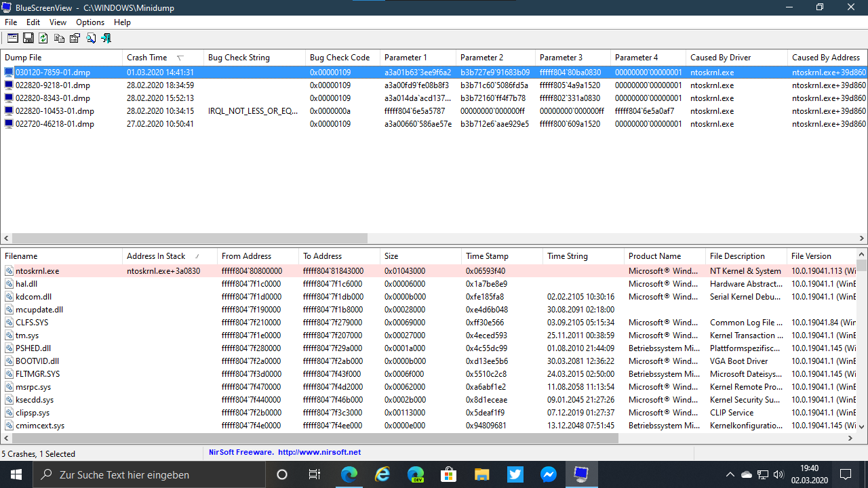Click IRQL_NOT_LESS_OR_EQ... bug check string
868x488 pixels.
click(253, 111)
